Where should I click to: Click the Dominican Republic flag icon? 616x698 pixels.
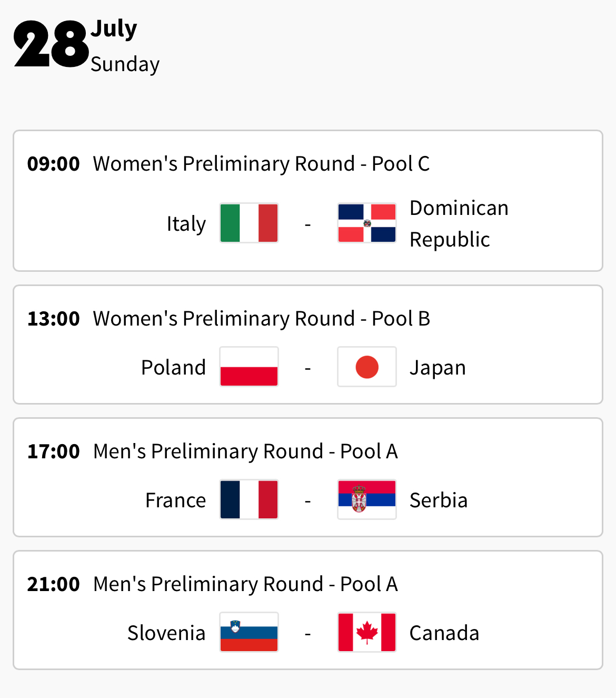[367, 223]
